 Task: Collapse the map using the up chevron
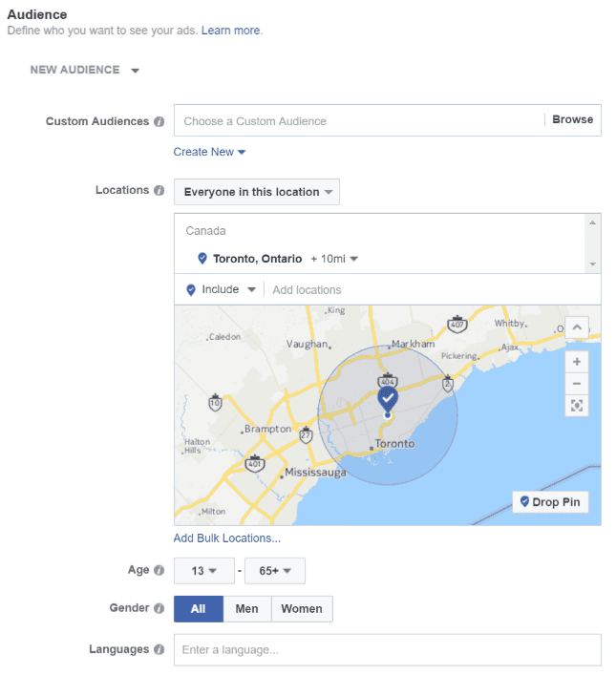pyautogui.click(x=577, y=327)
